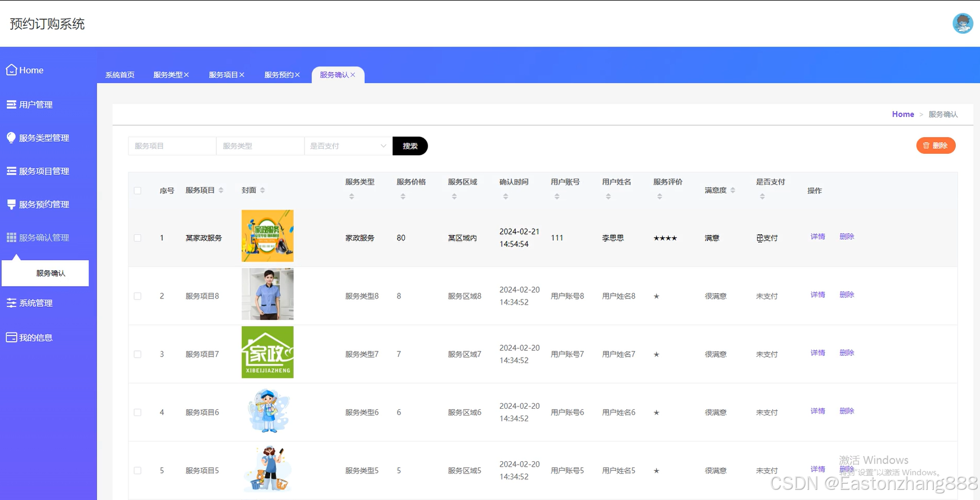Sort by the 封面 column arrows
Viewport: 980px width, 500px height.
(x=262, y=190)
